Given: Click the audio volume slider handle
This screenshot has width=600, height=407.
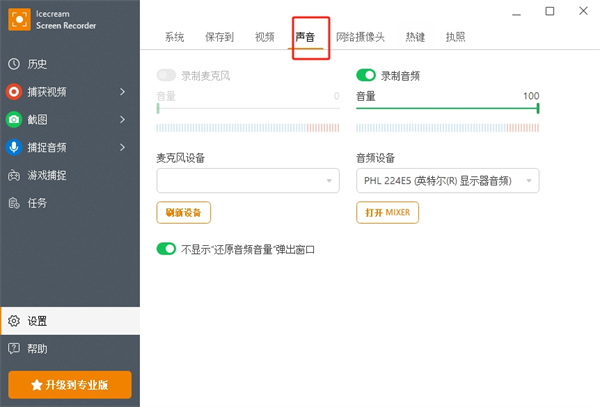Looking at the screenshot, I should [537, 108].
